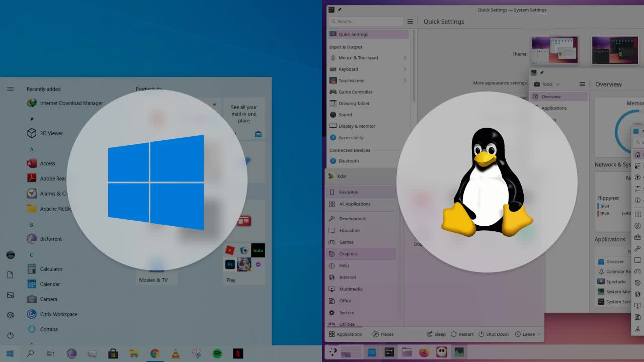This screenshot has height=362, width=644.
Task: Open Dolphin file manager from the KDE panel
Action: (407, 352)
